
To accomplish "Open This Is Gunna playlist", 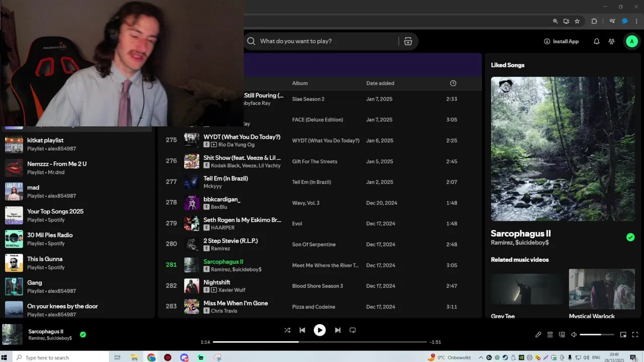I will [78, 263].
